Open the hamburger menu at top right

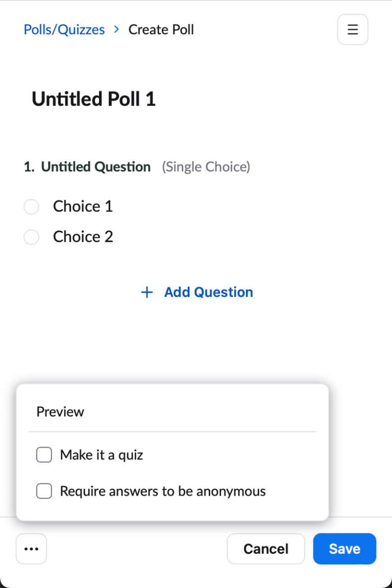tap(353, 30)
